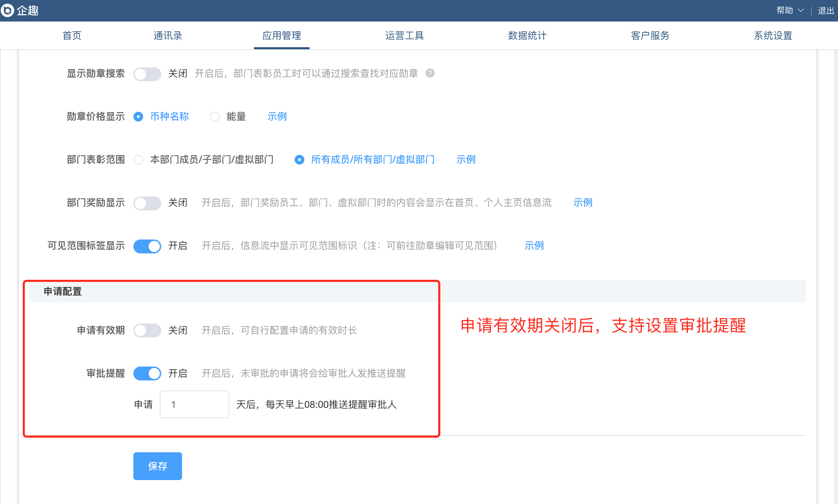Enable the 申请有效期 switch
The height and width of the screenshot is (504, 838).
tap(147, 330)
